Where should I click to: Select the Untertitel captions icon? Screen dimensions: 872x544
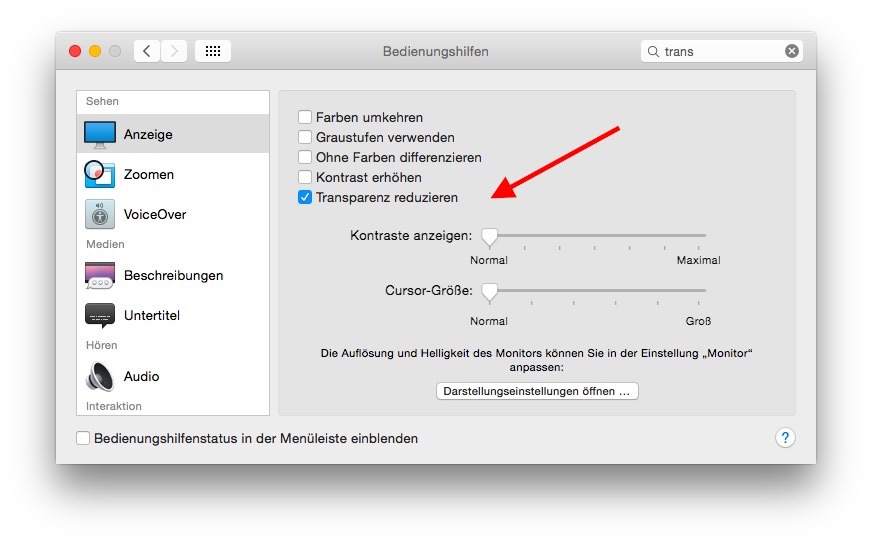(100, 315)
